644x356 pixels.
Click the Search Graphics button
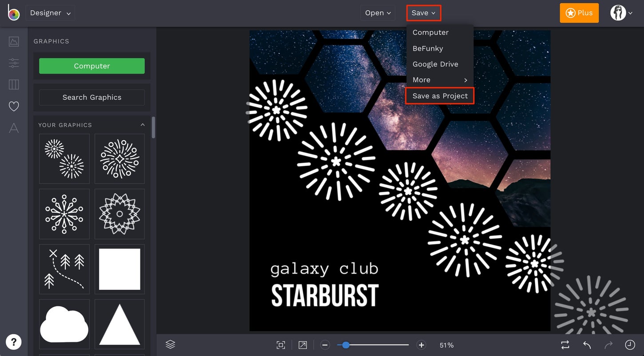92,97
